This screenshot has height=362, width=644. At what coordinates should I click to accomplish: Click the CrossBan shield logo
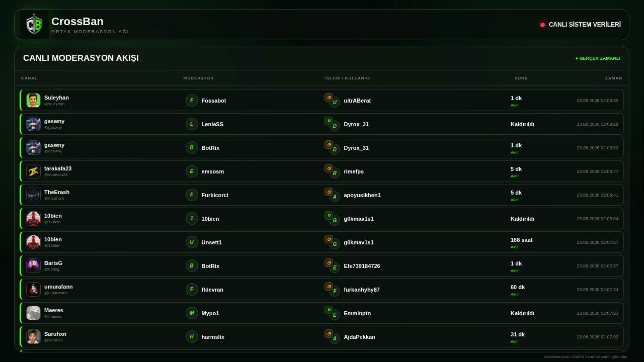34,25
